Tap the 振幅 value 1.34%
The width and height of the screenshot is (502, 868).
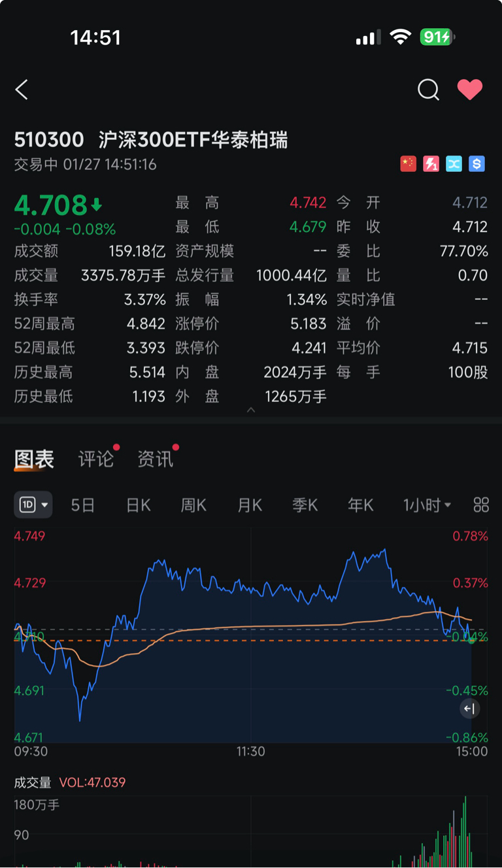click(x=307, y=299)
